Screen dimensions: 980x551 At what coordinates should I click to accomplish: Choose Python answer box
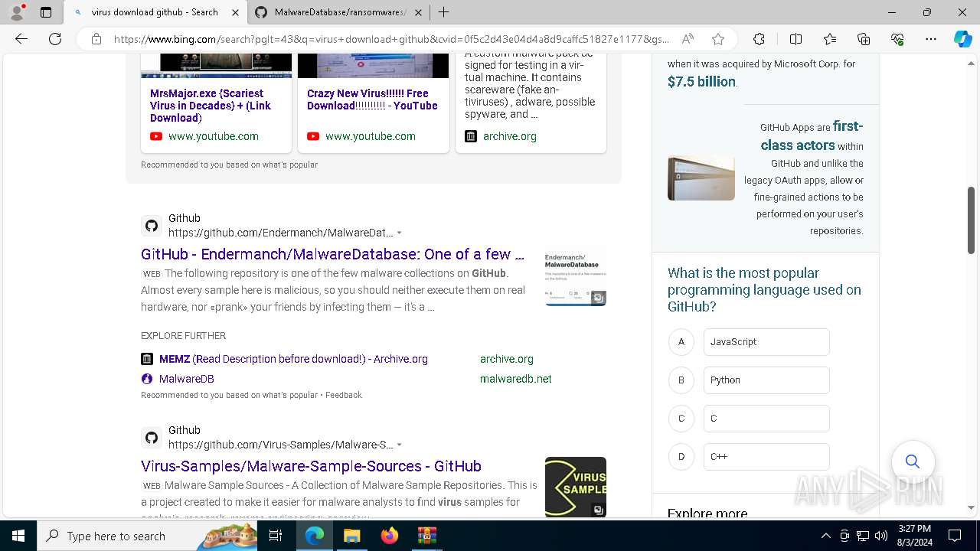(x=766, y=380)
